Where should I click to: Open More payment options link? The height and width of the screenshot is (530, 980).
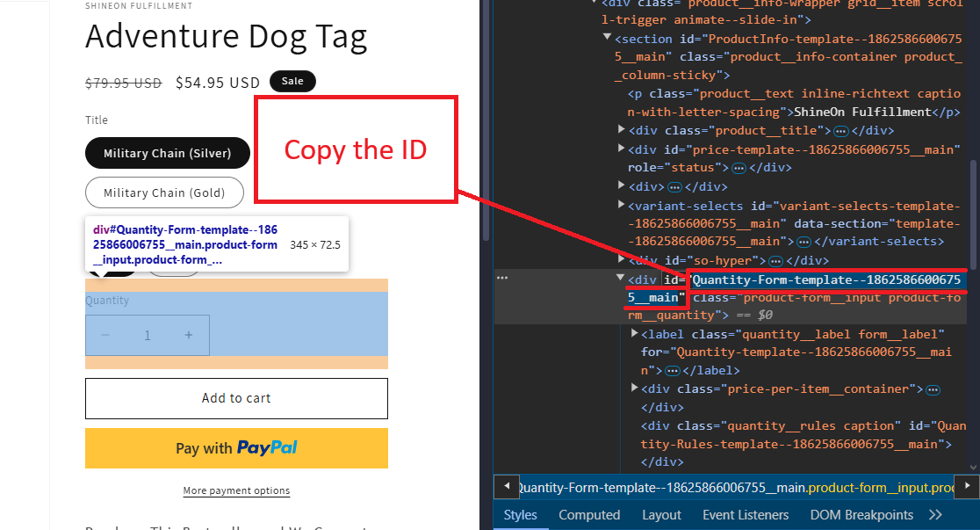236,490
